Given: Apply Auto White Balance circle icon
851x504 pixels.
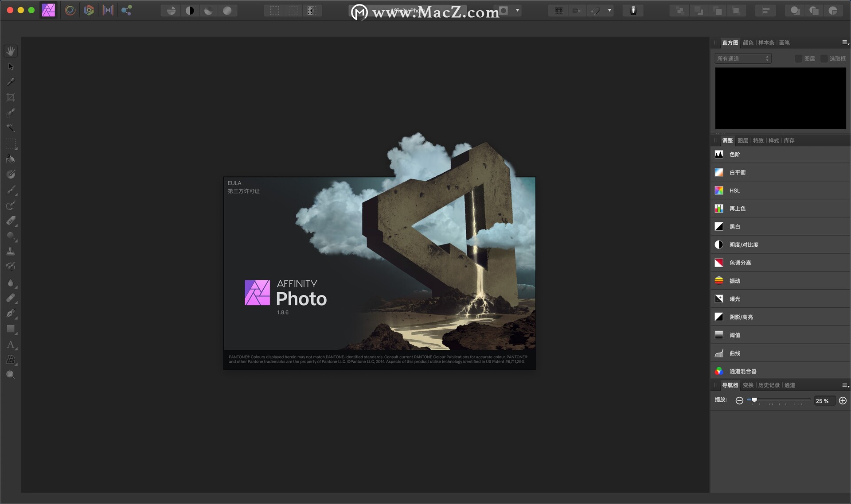Looking at the screenshot, I should [227, 11].
